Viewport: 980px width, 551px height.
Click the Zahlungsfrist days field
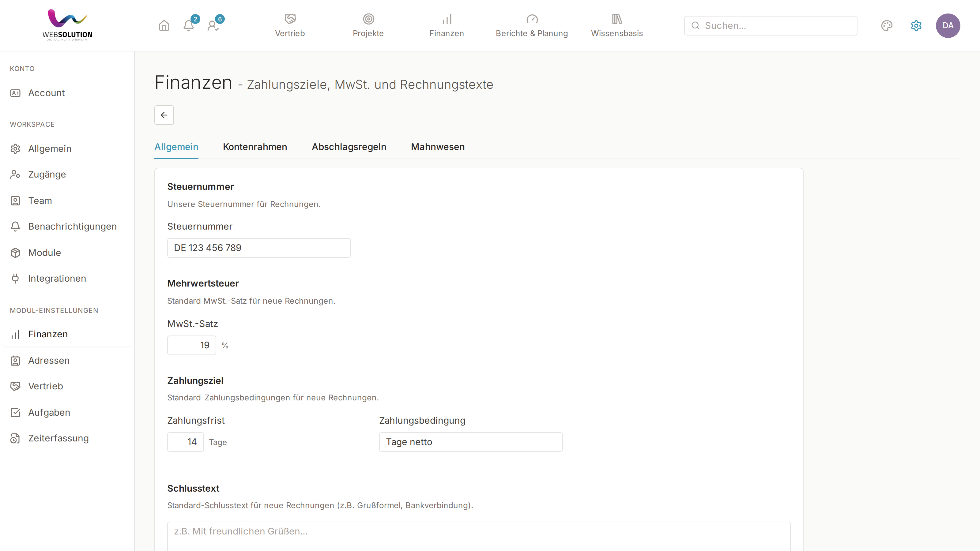tap(185, 442)
